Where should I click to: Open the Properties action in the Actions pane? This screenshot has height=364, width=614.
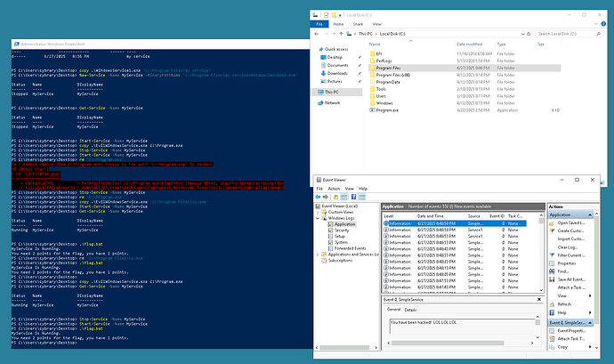567,263
